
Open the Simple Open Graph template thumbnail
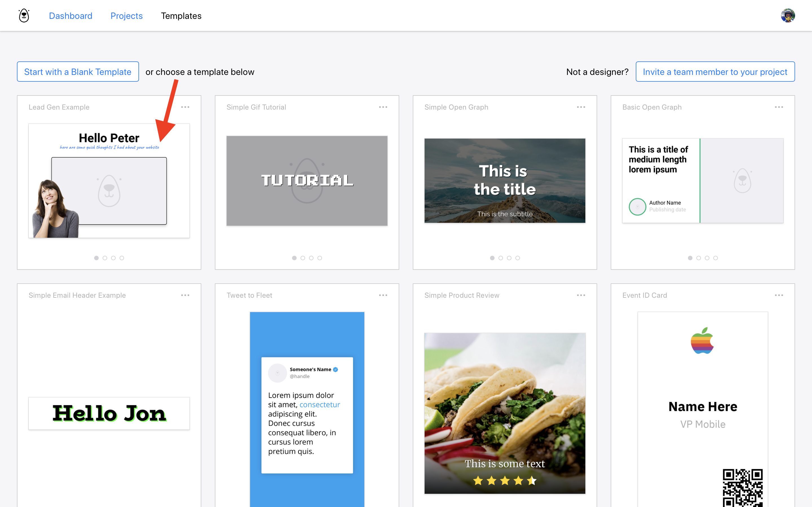505,180
